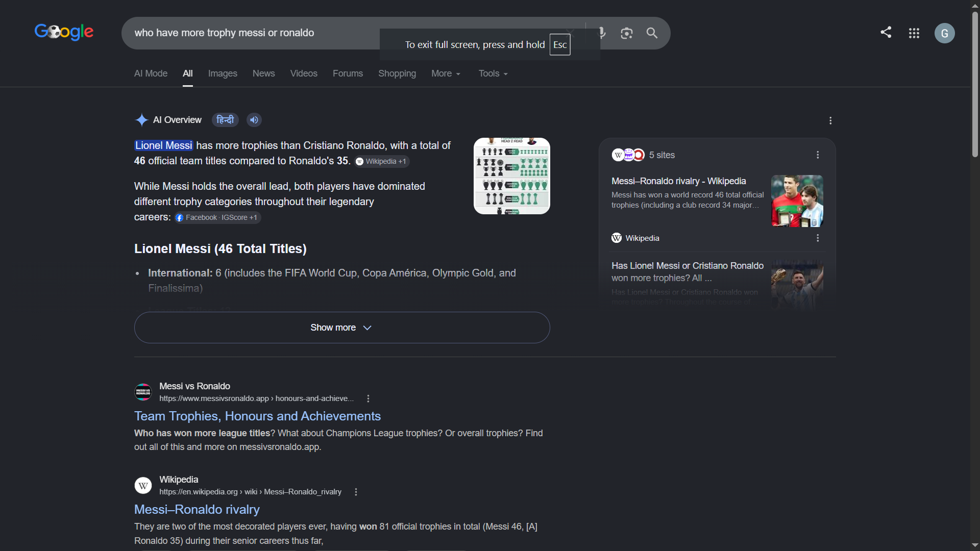Click the Wikipedia +1 source chip
980x551 pixels.
click(382, 161)
